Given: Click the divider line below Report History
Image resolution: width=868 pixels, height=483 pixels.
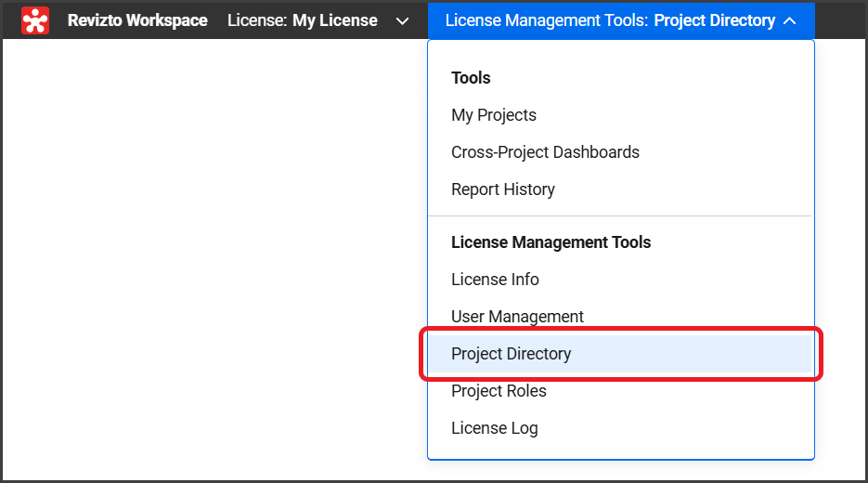Looking at the screenshot, I should click(620, 215).
